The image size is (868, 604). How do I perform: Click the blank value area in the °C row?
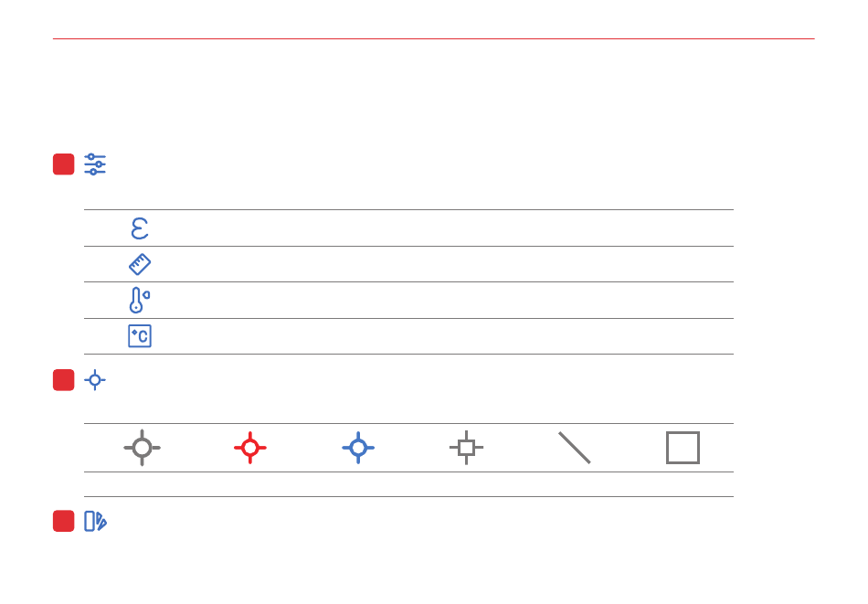click(x=443, y=336)
